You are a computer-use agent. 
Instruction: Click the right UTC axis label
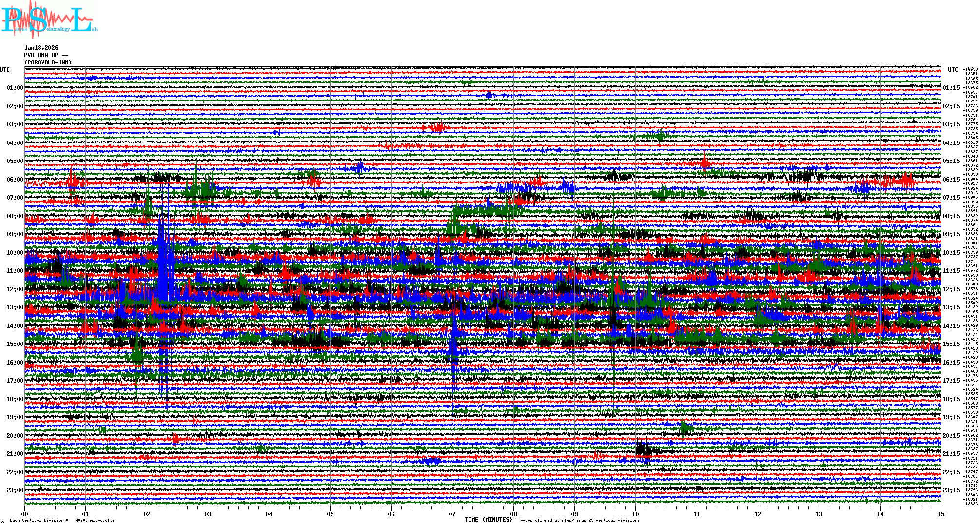point(953,70)
